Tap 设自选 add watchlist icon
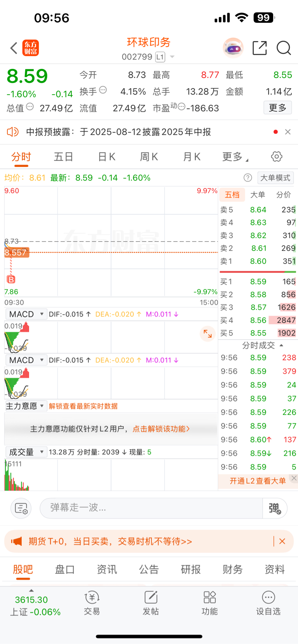Screen dimensions: 298x644 point(268,603)
